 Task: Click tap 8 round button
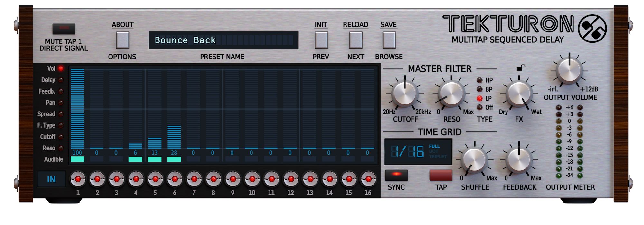(213, 179)
